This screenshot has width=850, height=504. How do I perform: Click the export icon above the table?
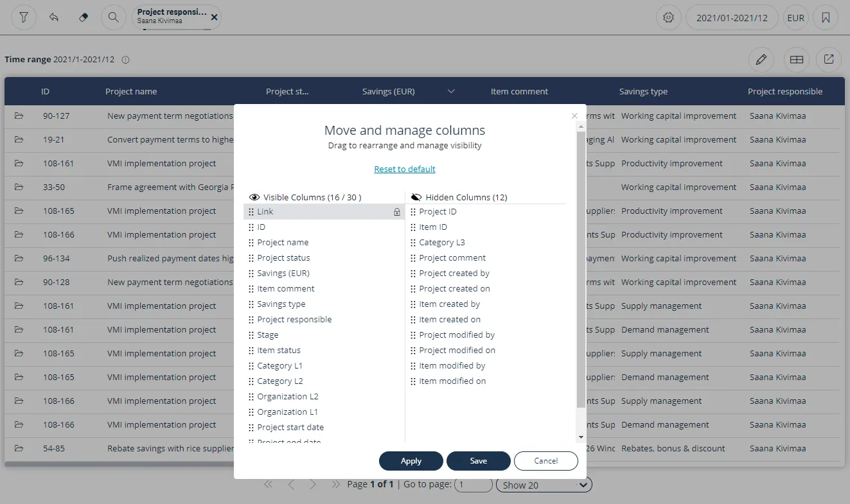(x=829, y=60)
